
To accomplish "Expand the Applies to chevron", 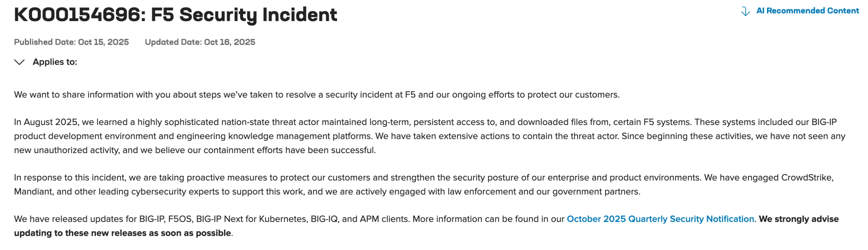I will [x=19, y=62].
